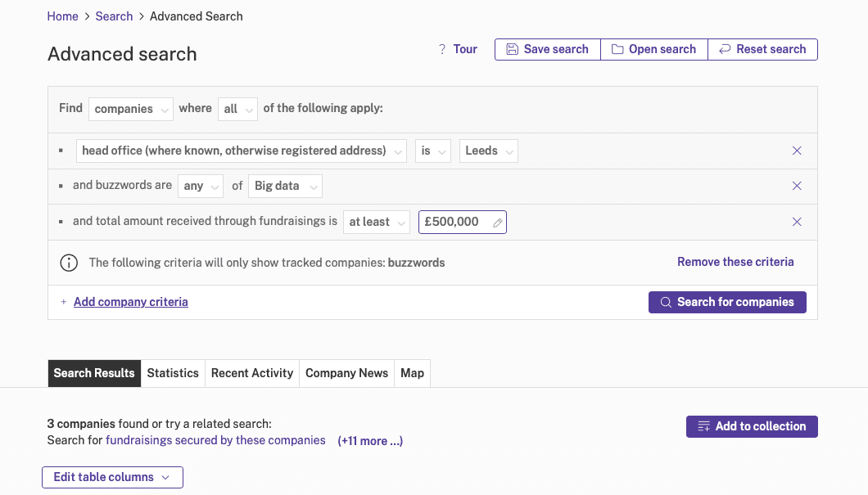Expand the '(+11 more ...)' related searches
This screenshot has height=495, width=868.
click(x=370, y=441)
